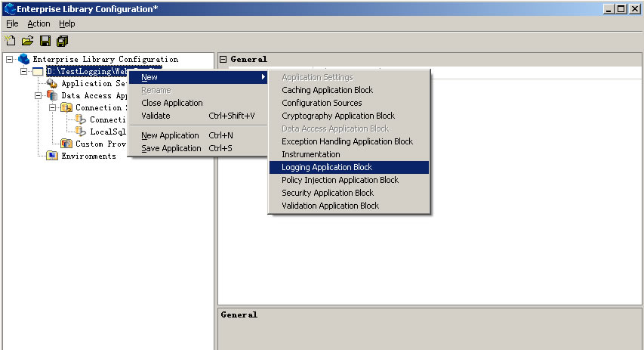
Task: Collapse the Data Access Application Block node
Action: (x=39, y=96)
